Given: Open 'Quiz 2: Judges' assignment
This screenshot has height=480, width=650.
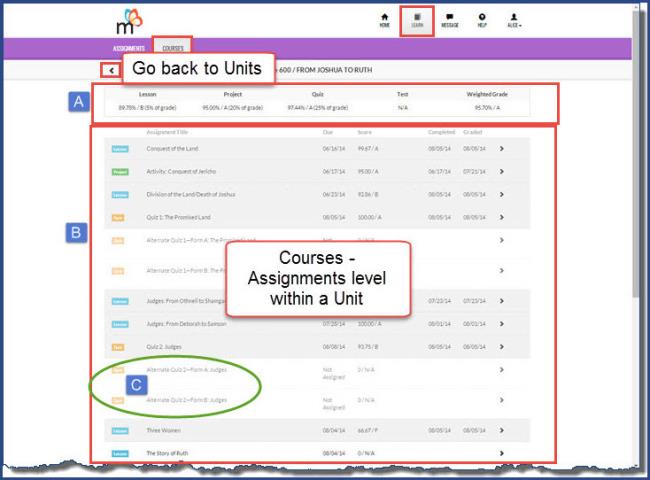Looking at the screenshot, I should pyautogui.click(x=164, y=347).
